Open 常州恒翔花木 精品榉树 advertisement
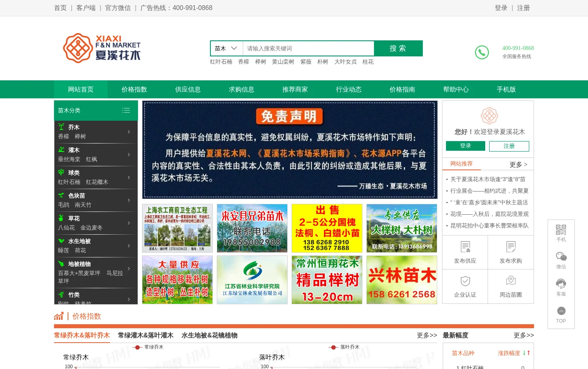588x369 pixels. click(327, 280)
